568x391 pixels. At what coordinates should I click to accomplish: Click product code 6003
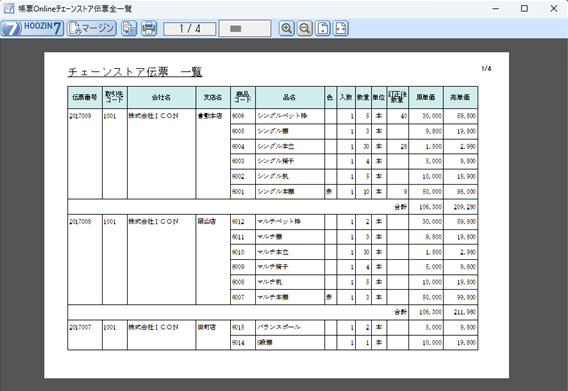(238, 161)
